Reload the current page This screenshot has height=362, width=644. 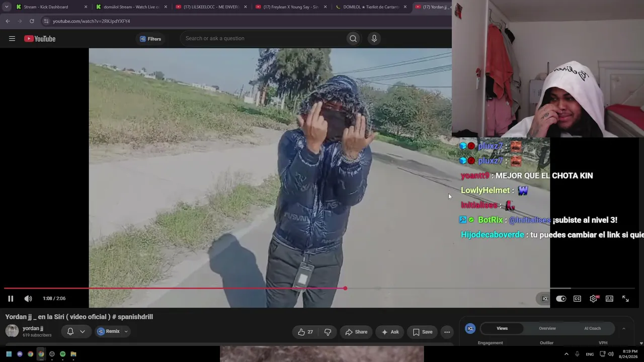32,21
